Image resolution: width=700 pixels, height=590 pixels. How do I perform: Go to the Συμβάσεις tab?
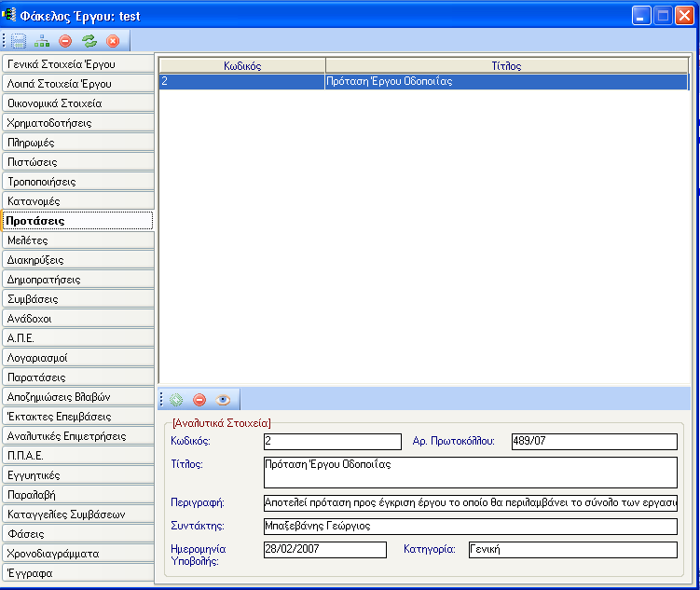(78, 299)
